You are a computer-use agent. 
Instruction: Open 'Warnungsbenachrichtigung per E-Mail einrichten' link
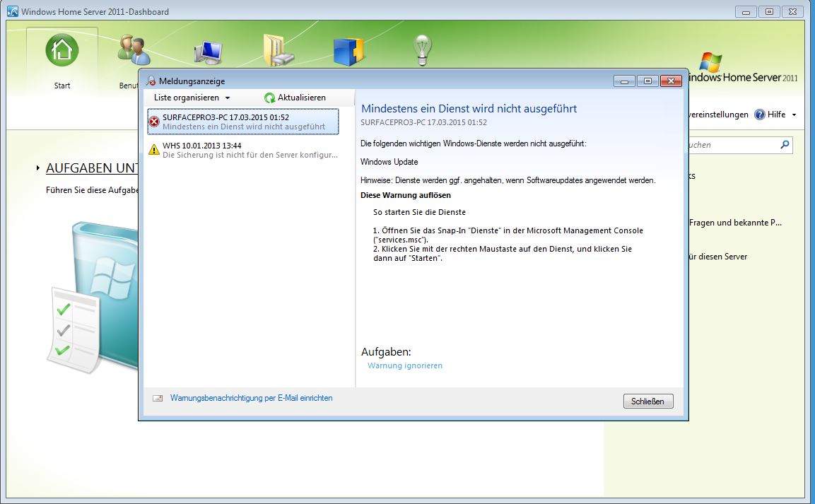(x=252, y=398)
